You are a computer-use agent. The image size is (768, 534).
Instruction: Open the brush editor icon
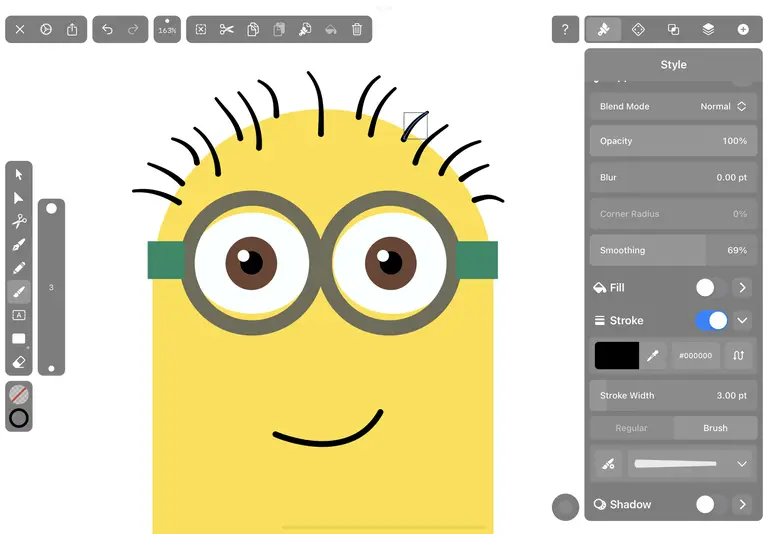[x=608, y=463]
